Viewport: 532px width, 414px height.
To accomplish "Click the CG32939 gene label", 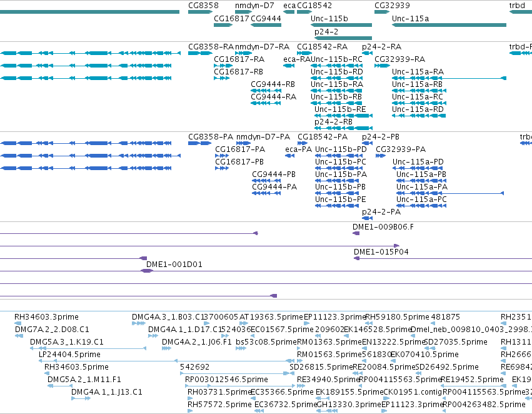I will coord(392,6).
